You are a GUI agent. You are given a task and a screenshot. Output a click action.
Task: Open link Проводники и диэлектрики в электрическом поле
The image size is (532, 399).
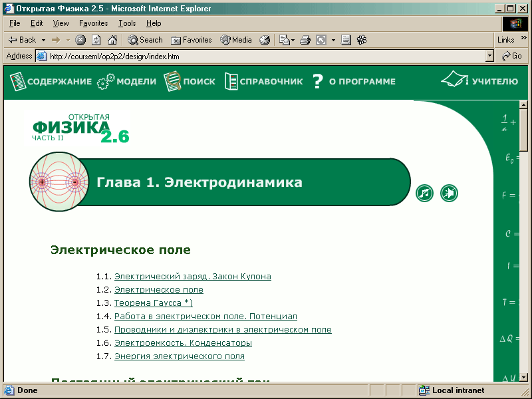pos(223,330)
